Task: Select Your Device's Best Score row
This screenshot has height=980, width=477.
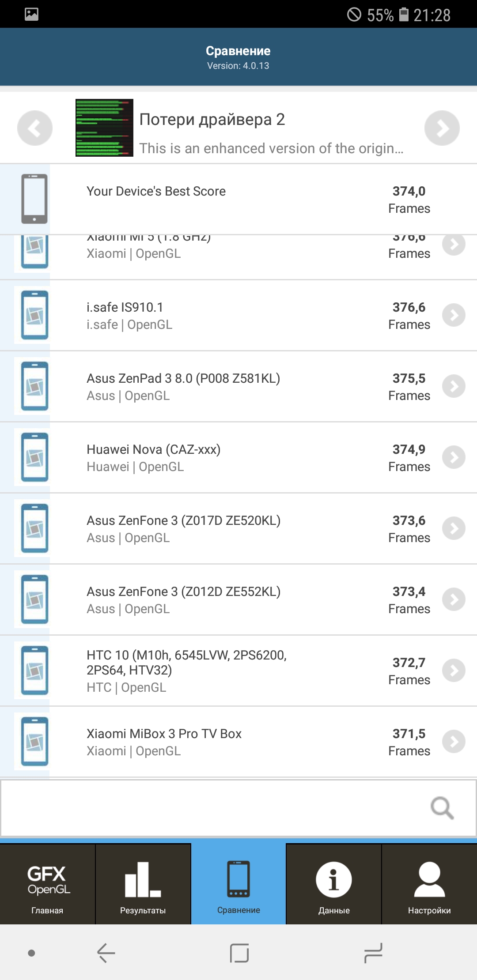Action: coord(238,199)
